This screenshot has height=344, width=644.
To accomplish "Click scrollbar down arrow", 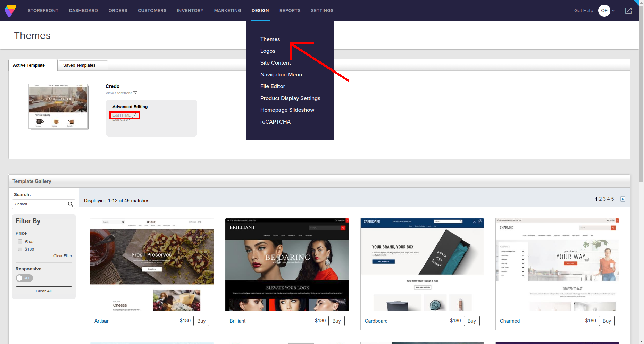I will pos(641,341).
